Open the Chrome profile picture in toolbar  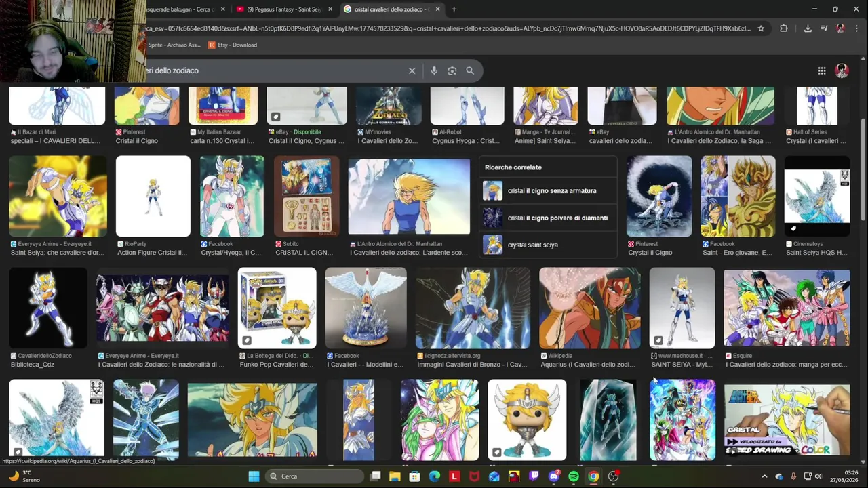click(x=840, y=28)
